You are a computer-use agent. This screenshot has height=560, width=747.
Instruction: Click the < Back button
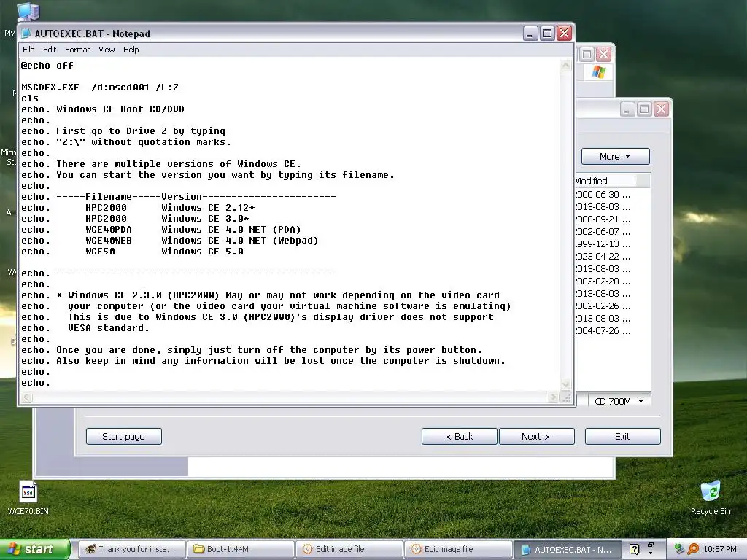(460, 436)
